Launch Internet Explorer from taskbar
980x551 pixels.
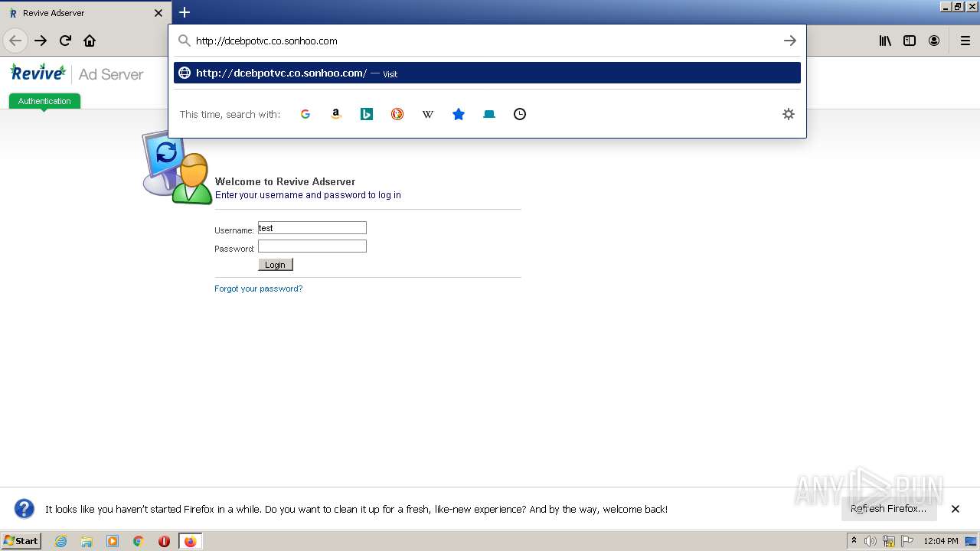61,541
